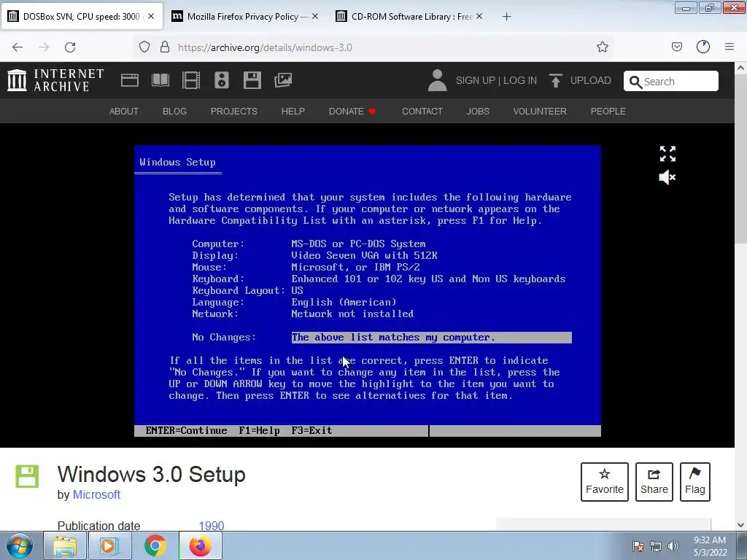Open the HELP menu item
Viewport: 747px width, 560px height.
tap(293, 112)
